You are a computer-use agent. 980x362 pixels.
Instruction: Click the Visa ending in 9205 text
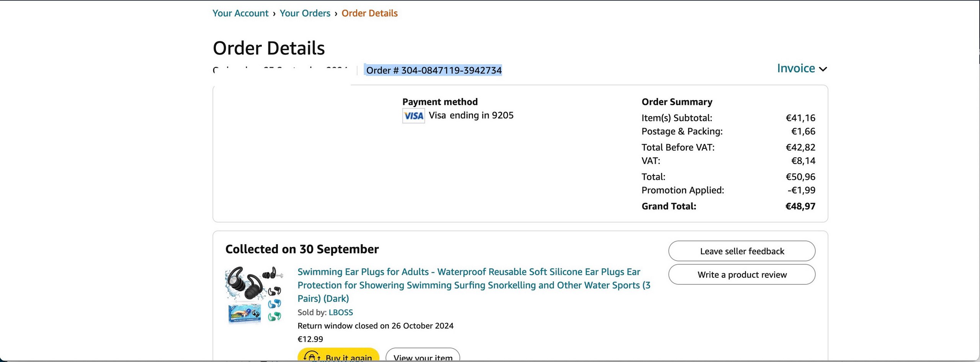(x=471, y=115)
